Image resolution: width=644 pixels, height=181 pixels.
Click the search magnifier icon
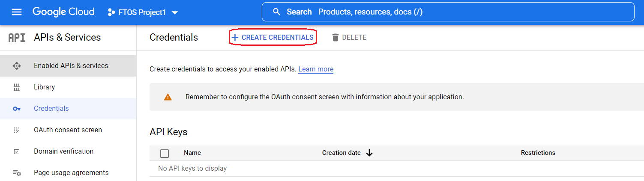(x=277, y=12)
